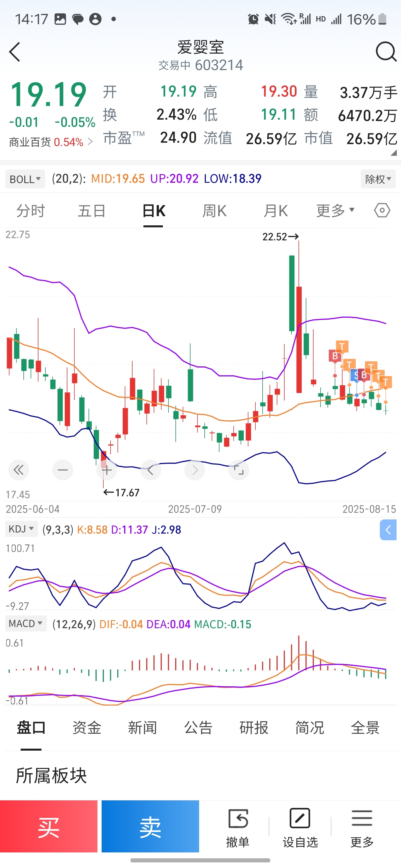Open the 简况 tab
Image resolution: width=401 pixels, height=868 pixels.
click(310, 728)
